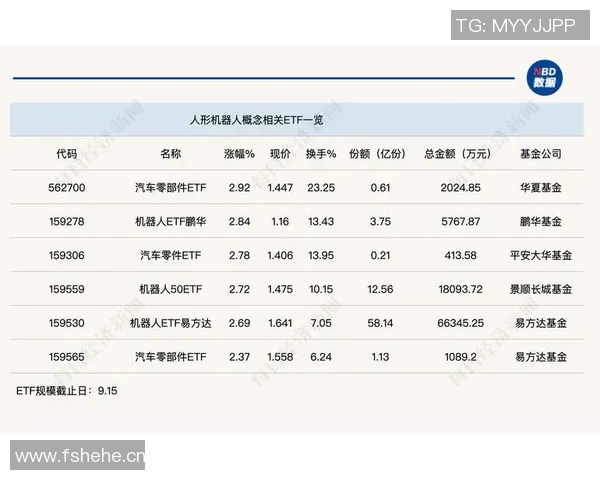Click the share value 12.56

point(380,289)
